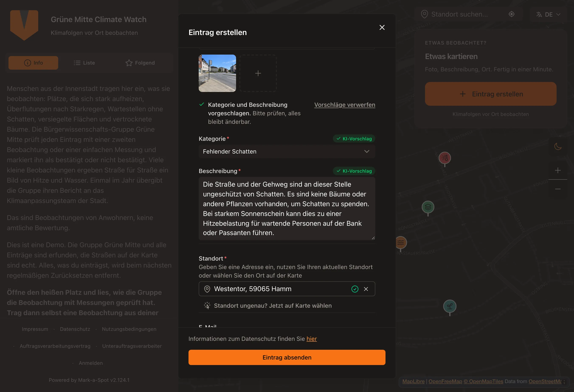Close the Eintrag erstellen dialog
Screen dimensions: 574x392
tap(382, 27)
